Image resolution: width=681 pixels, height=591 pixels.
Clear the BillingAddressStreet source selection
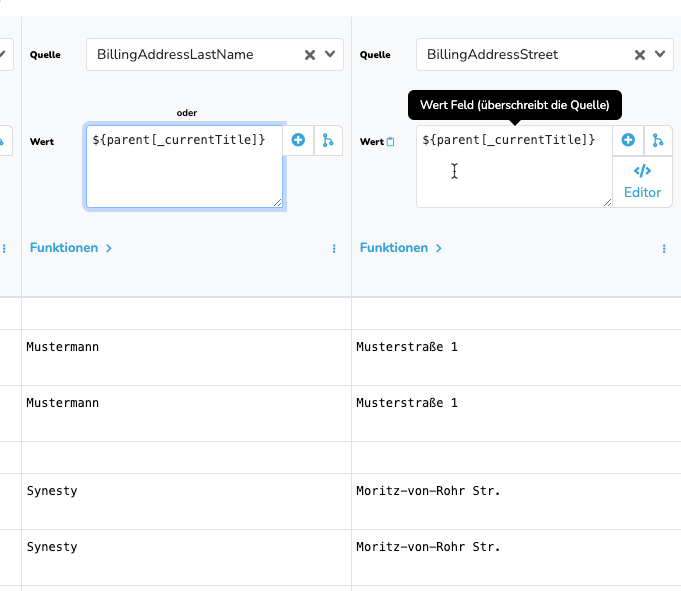640,55
